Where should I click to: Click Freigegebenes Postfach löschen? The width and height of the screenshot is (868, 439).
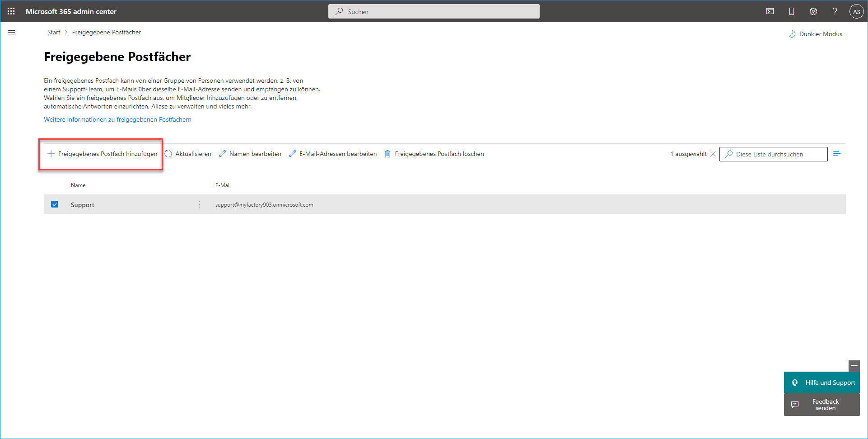(x=434, y=154)
